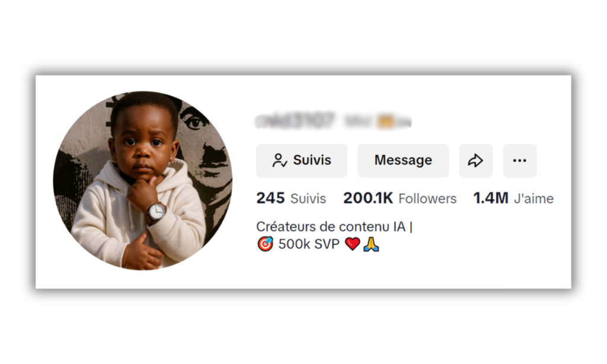
Task: Open the three-dot more options menu
Action: 519,160
